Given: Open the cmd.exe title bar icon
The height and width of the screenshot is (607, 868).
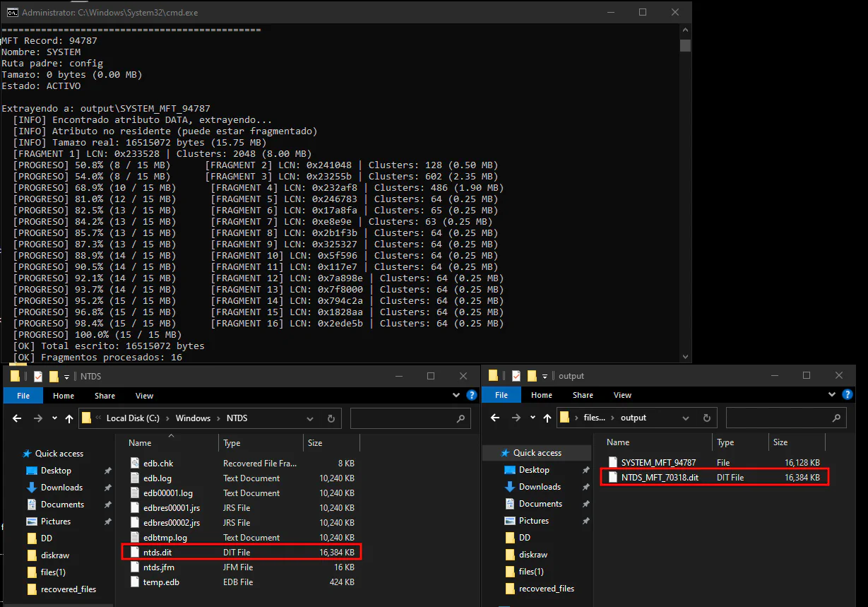Looking at the screenshot, I should [x=11, y=12].
